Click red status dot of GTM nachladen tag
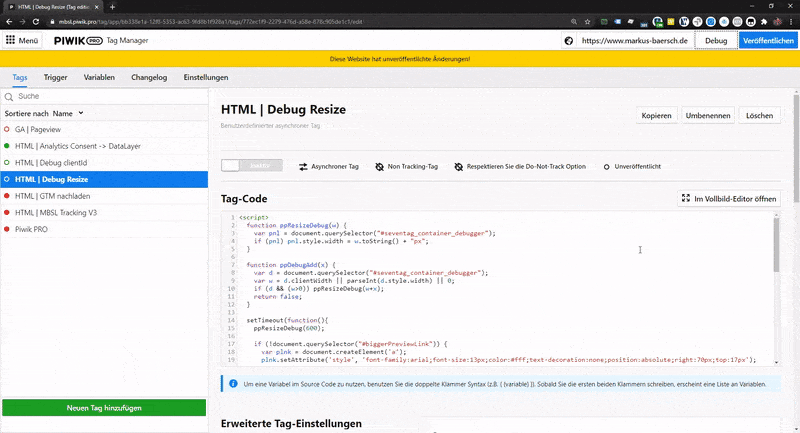 point(7,196)
